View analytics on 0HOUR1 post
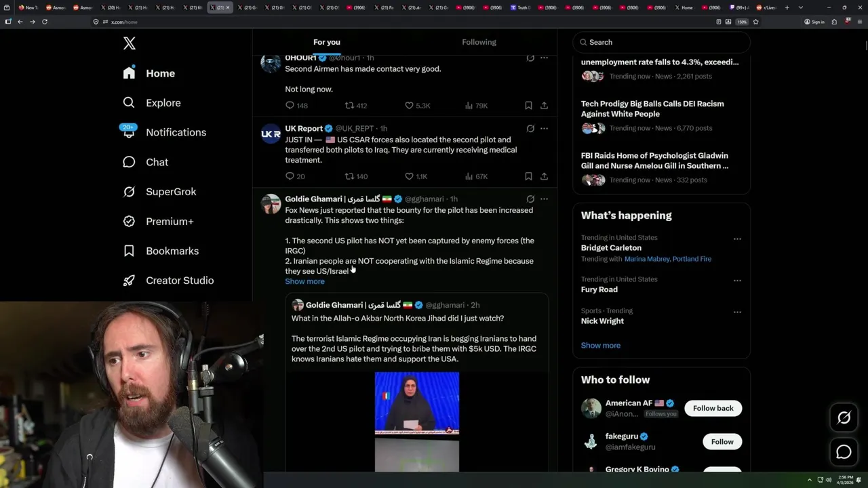Screen dimensions: 868x488 476,106
